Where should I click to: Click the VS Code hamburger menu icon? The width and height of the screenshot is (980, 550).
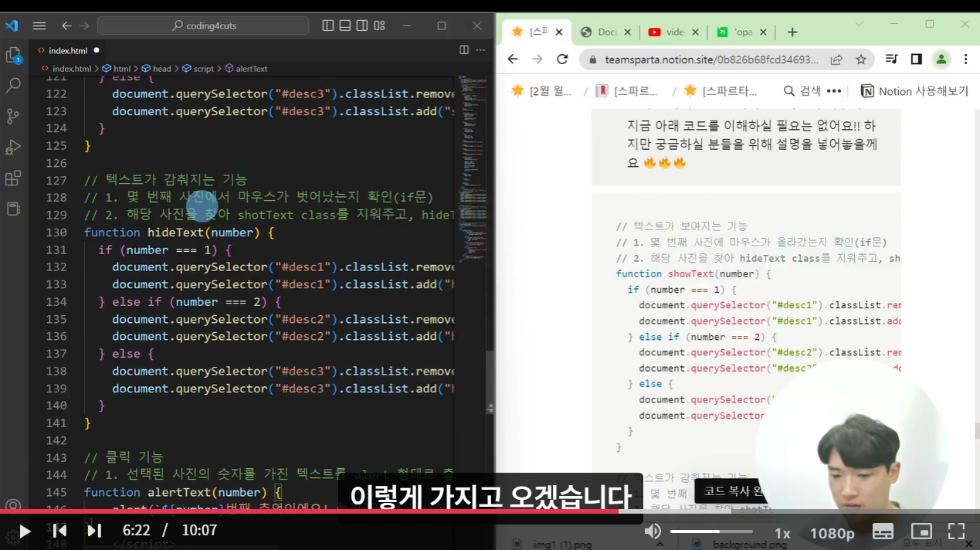coord(39,25)
